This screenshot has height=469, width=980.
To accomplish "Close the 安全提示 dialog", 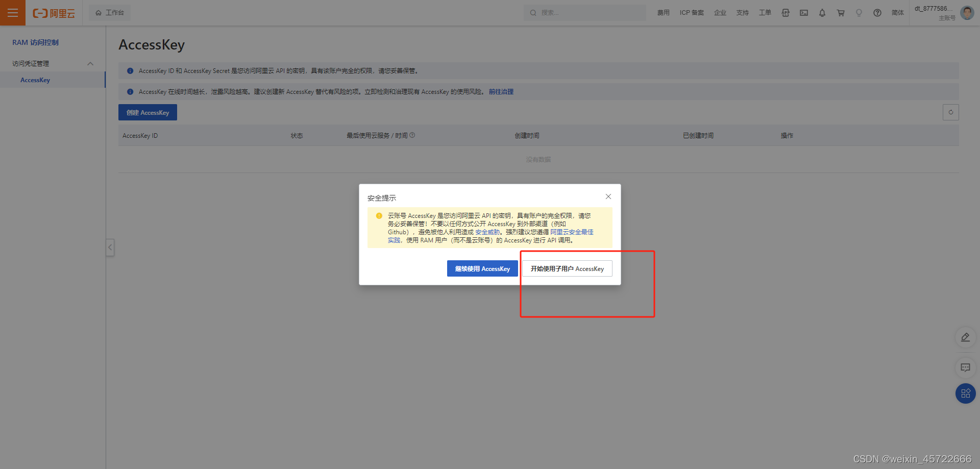I will point(608,196).
